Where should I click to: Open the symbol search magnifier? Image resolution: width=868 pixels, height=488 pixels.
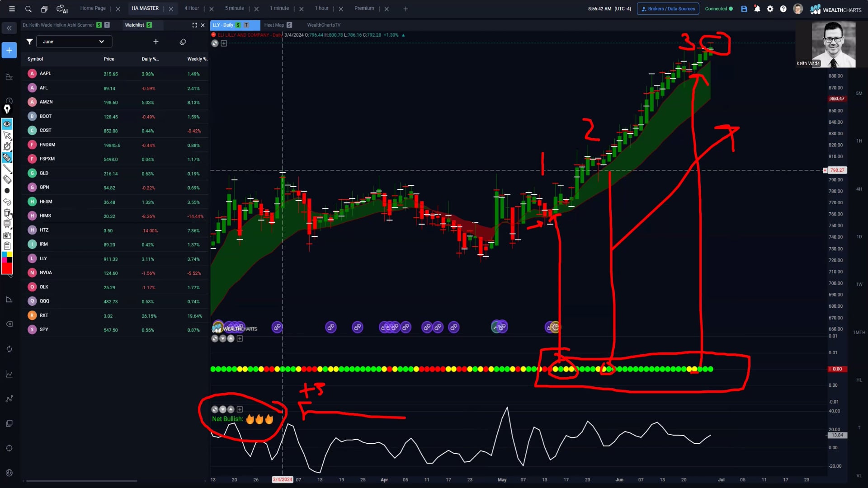click(28, 9)
